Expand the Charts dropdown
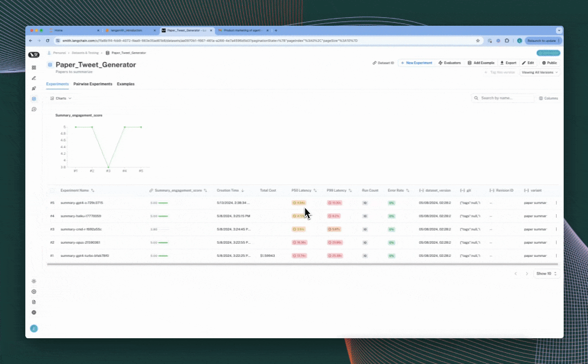 pos(61,98)
